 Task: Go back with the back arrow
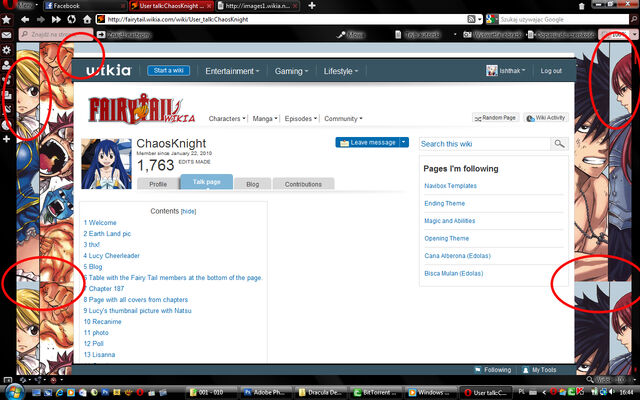click(25, 19)
